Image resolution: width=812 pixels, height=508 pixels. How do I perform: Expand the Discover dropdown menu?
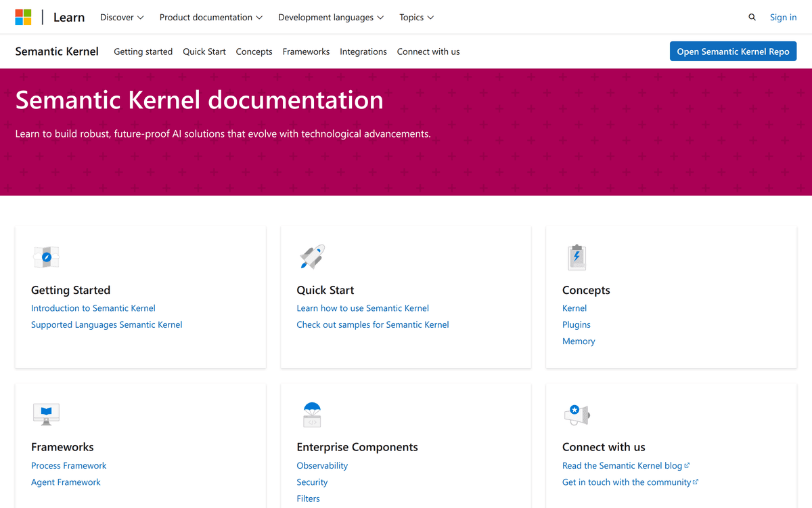point(122,18)
